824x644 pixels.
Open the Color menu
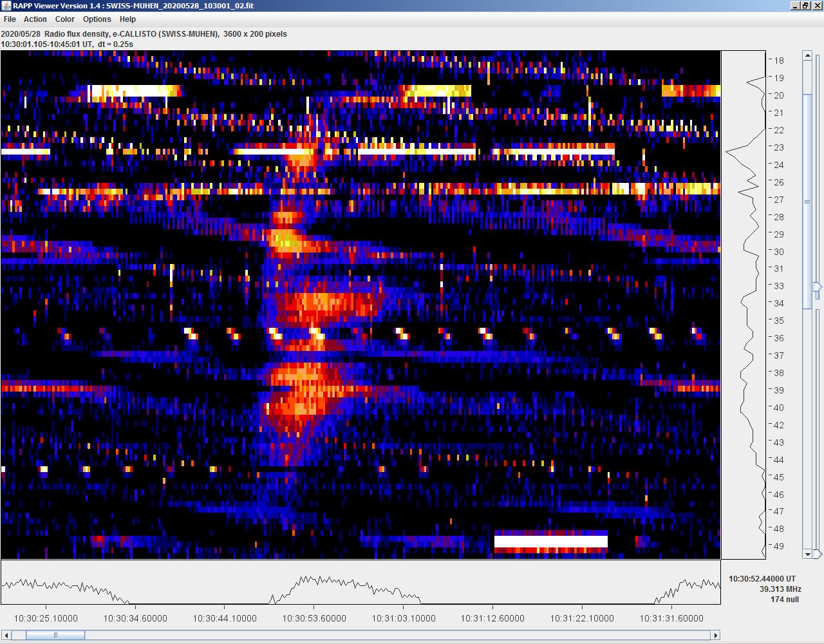(65, 19)
